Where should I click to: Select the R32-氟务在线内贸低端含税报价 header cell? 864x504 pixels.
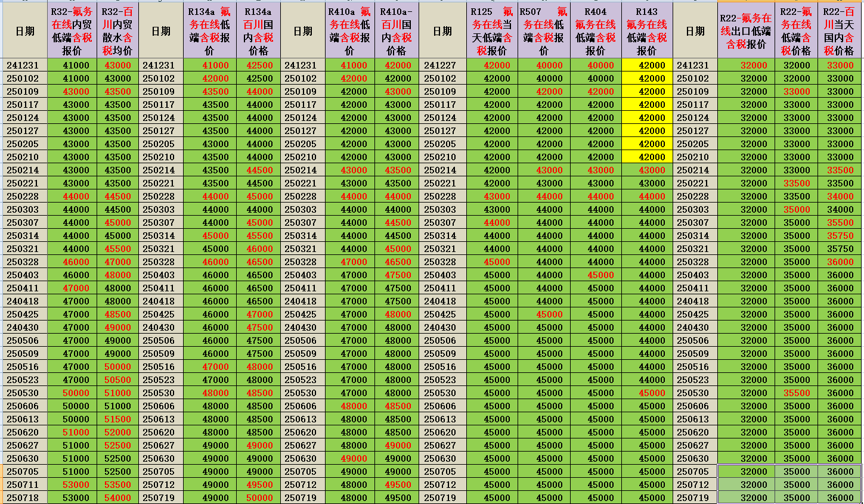(72, 31)
